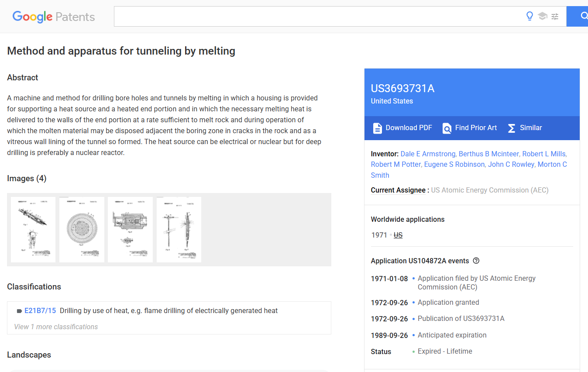This screenshot has width=588, height=372.
Task: Open inventor Robert M Potter link
Action: tap(395, 164)
